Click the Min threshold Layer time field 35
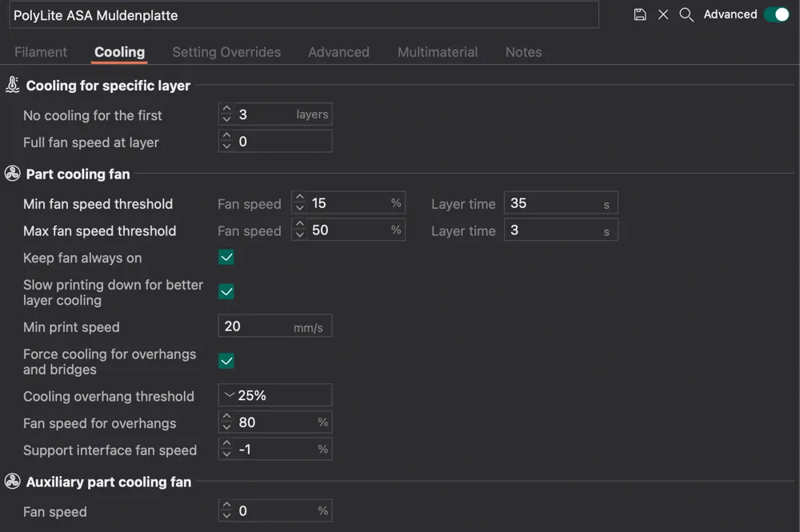Screen dimensions: 800x532 (561, 203)
